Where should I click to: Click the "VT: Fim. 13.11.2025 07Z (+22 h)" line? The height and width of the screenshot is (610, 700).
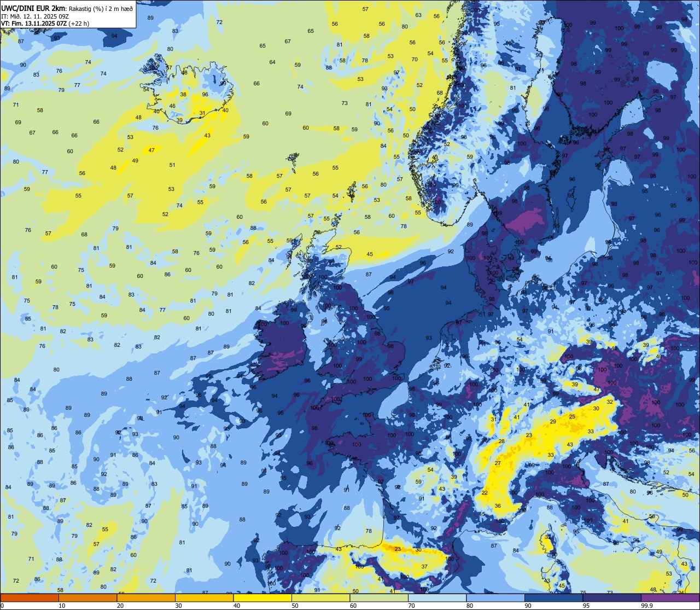pos(45,24)
